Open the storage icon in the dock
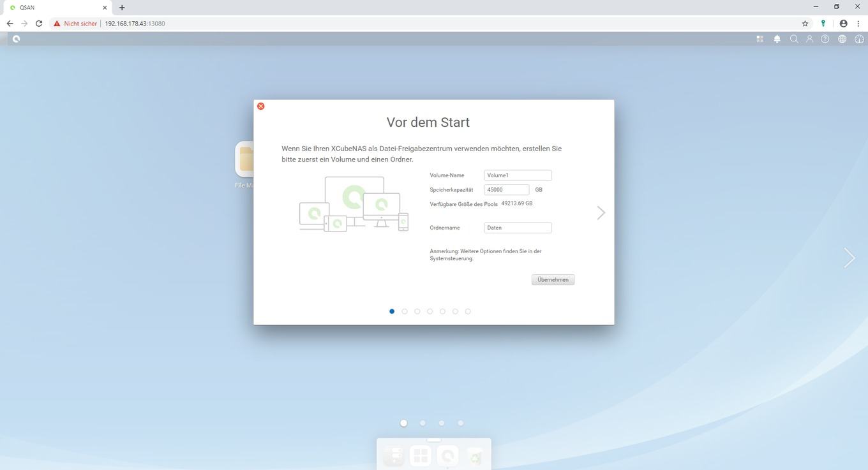This screenshot has width=868, height=470. pos(393,456)
